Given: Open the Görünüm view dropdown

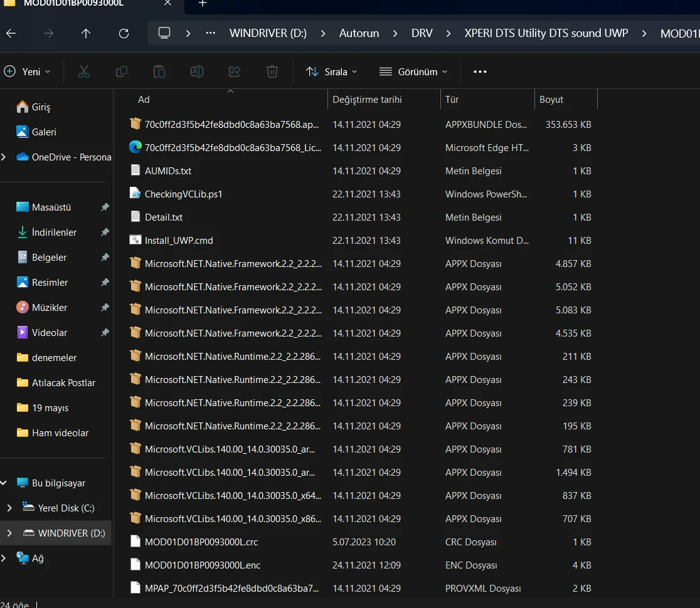Looking at the screenshot, I should click(x=413, y=71).
